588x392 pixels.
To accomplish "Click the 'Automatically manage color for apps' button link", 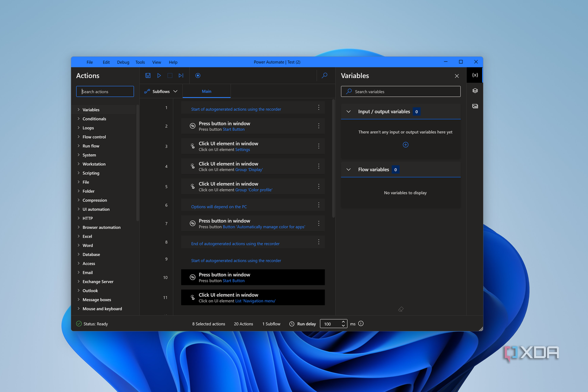I will coord(264,227).
